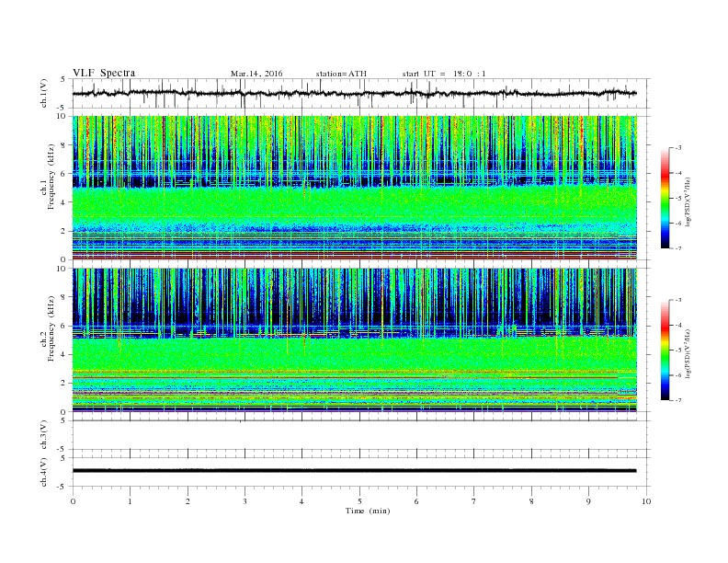Select the ch.2 colorbar log(PSD) label

(x=688, y=353)
